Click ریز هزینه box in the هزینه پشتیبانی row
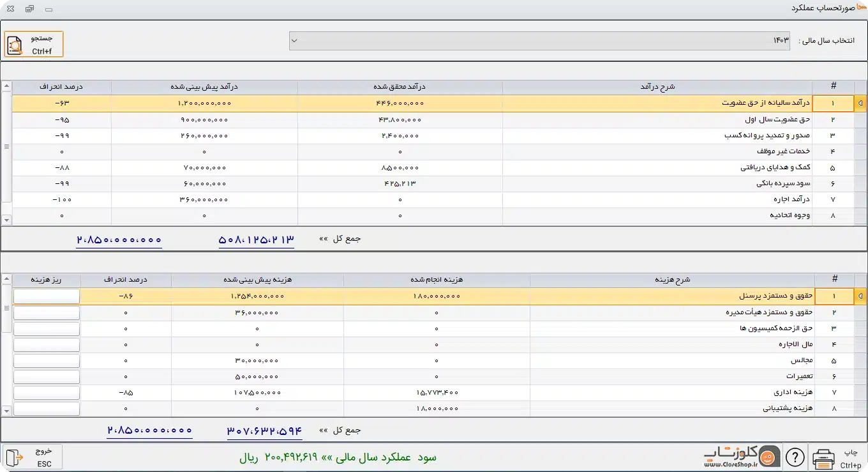Screen dimensions: 868x472 pos(47,409)
